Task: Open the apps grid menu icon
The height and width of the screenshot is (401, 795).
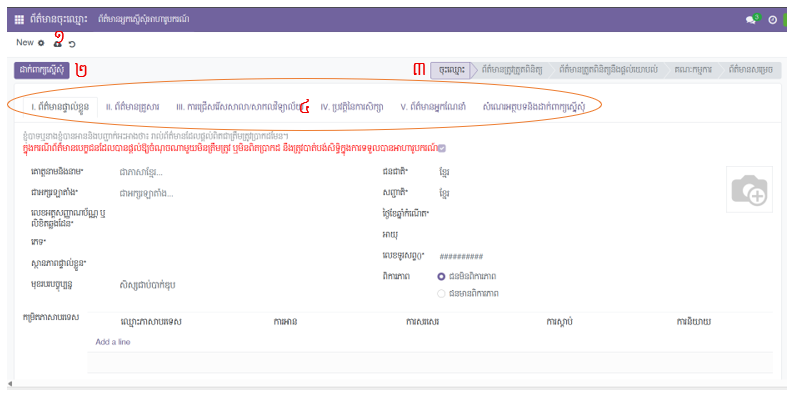Action: 19,19
